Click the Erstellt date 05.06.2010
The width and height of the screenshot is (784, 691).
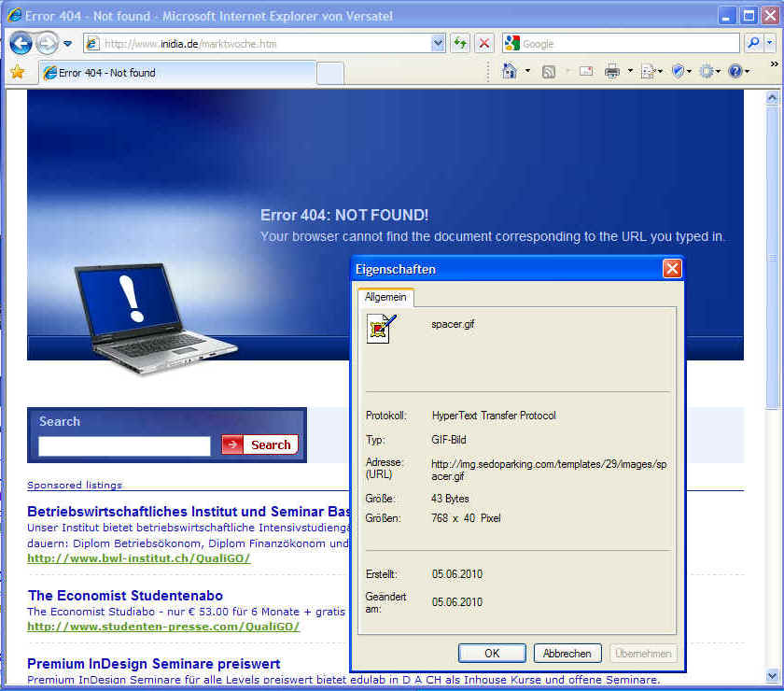[x=457, y=574]
